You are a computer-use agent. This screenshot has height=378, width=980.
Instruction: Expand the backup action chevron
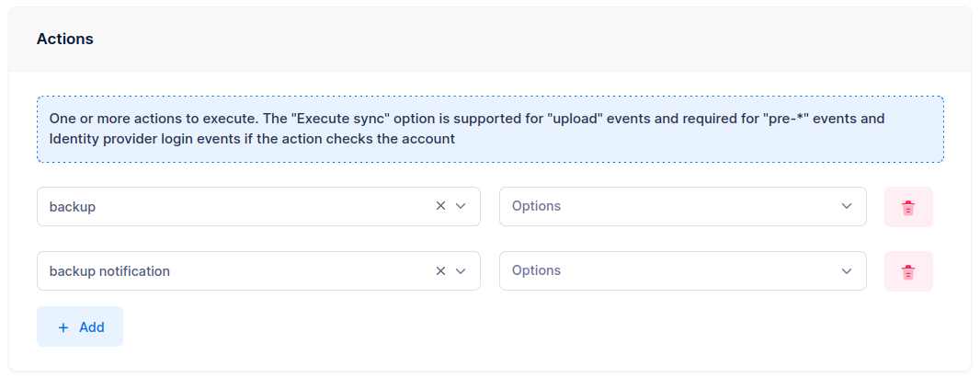462,207
